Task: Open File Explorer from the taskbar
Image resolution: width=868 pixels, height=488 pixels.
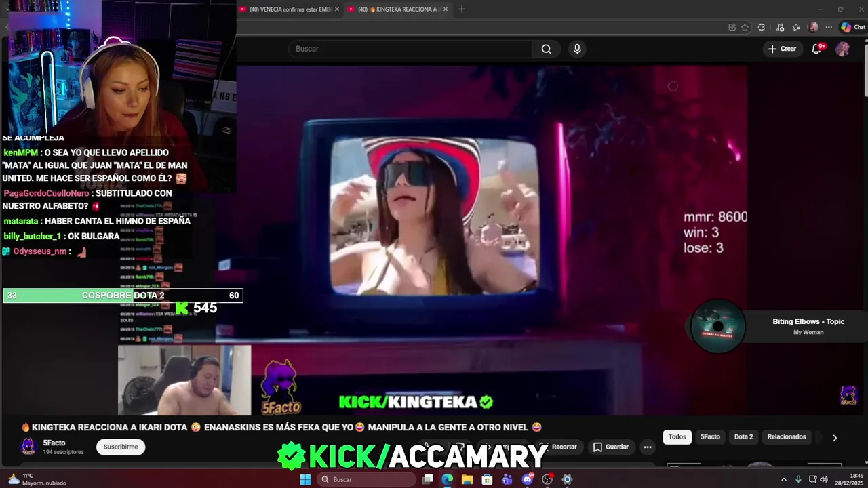Action: coord(467,479)
